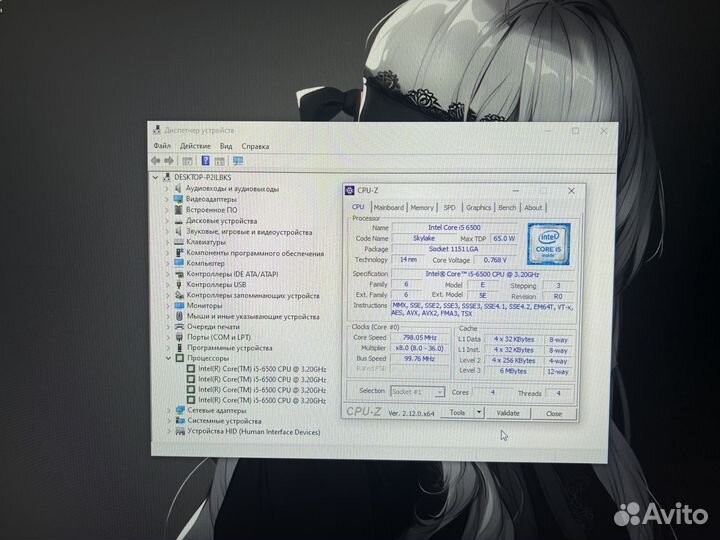Click the first i5-6500 processor entry icon

click(x=191, y=369)
